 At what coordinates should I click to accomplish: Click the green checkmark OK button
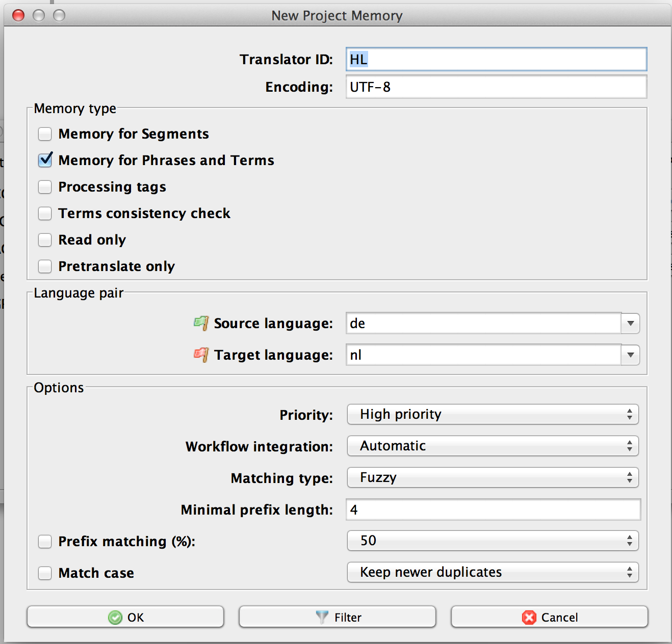pos(125,617)
